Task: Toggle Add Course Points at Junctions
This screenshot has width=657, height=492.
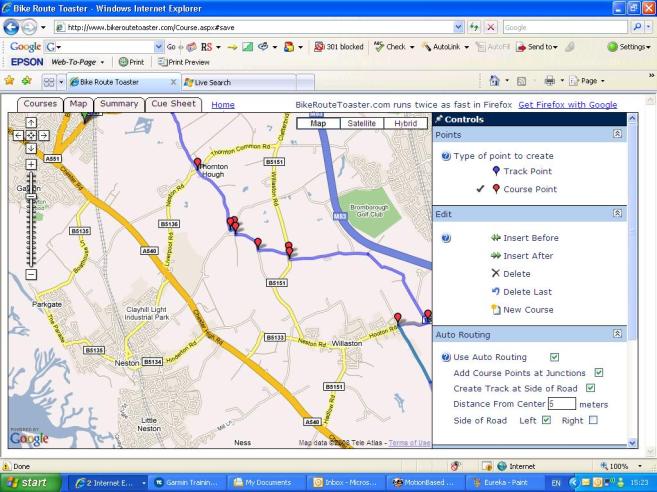Action: pyautogui.click(x=599, y=372)
